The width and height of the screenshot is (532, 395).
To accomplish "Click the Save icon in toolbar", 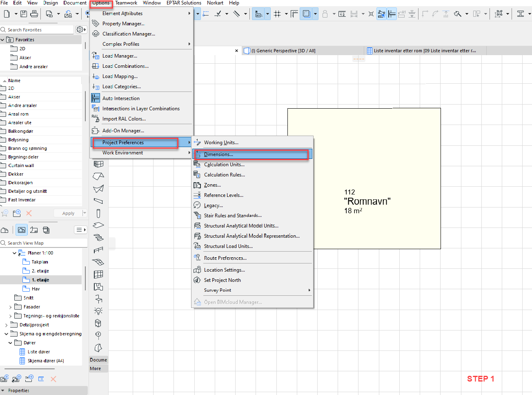I will tap(24, 14).
